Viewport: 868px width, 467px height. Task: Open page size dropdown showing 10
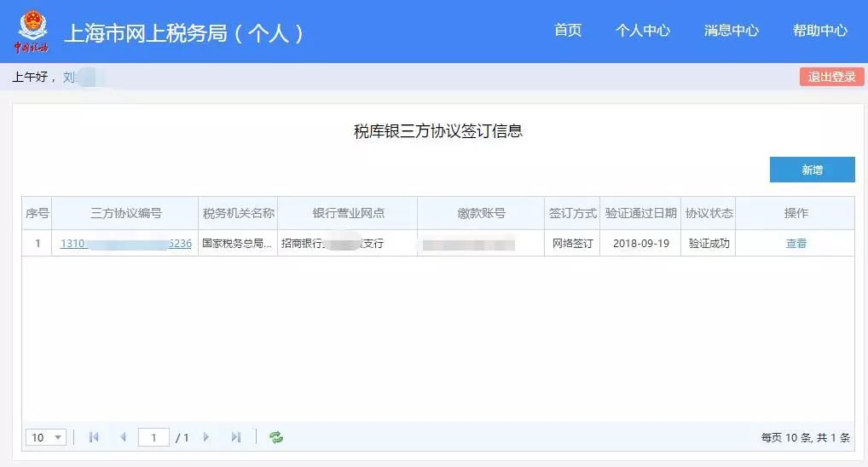pyautogui.click(x=46, y=437)
